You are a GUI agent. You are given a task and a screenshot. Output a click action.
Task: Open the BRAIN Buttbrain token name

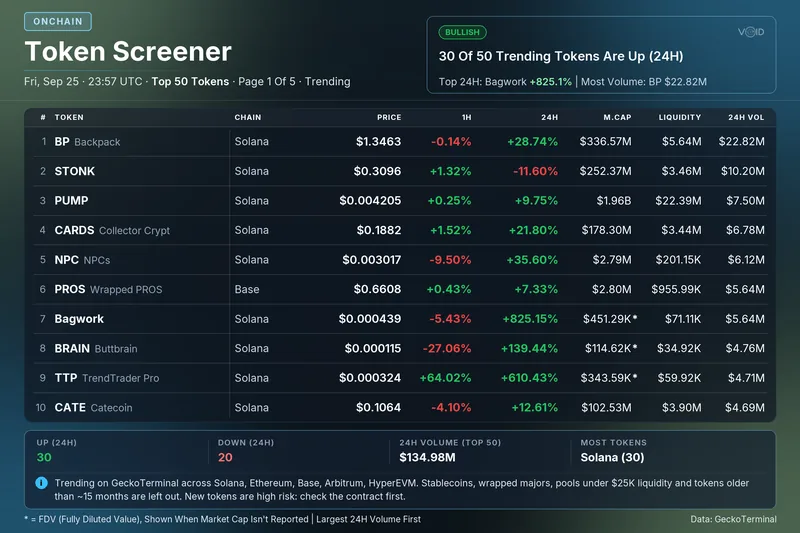click(x=96, y=349)
